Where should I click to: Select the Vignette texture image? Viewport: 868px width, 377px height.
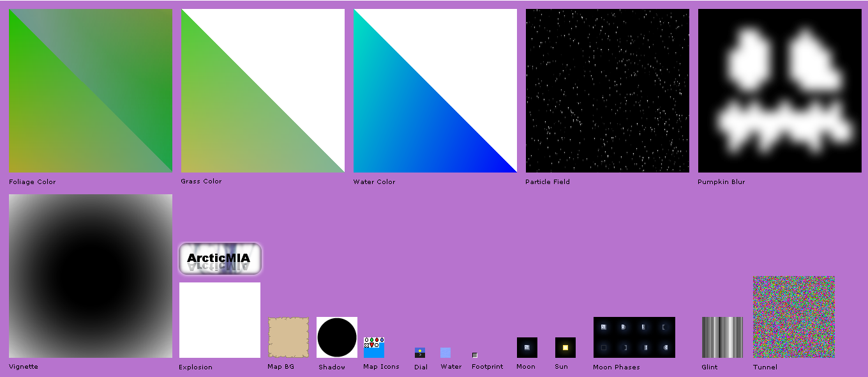tap(91, 276)
